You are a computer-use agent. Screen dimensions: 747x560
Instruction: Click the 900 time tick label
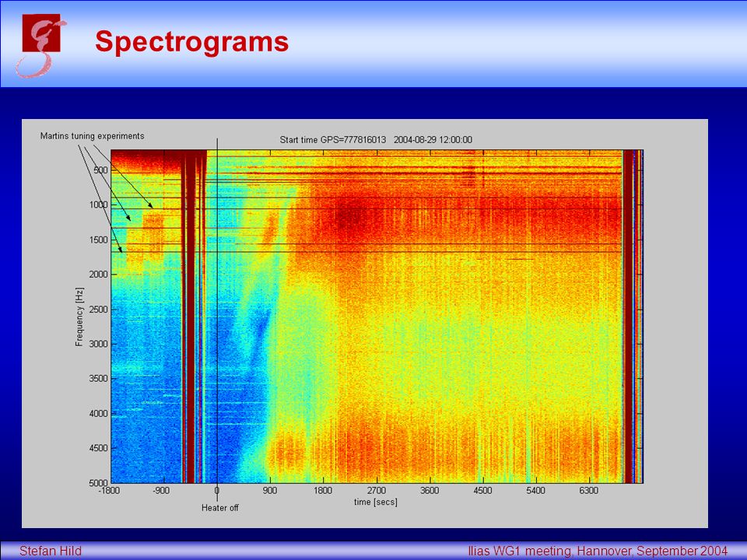pyautogui.click(x=270, y=491)
